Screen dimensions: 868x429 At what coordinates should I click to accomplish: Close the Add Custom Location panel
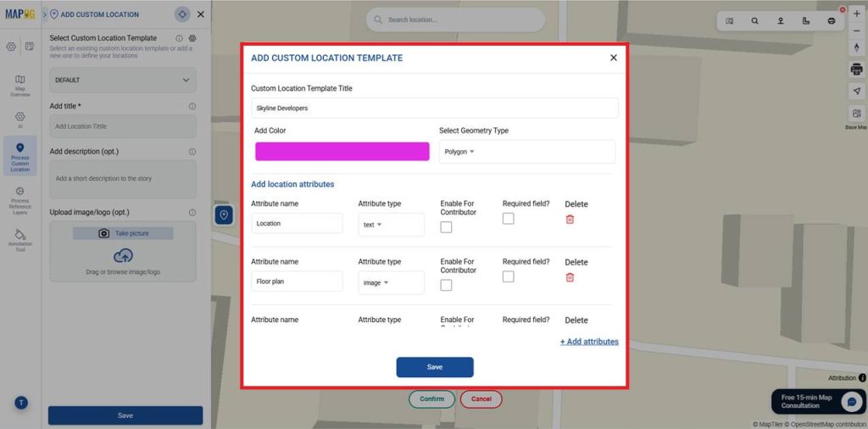click(200, 14)
